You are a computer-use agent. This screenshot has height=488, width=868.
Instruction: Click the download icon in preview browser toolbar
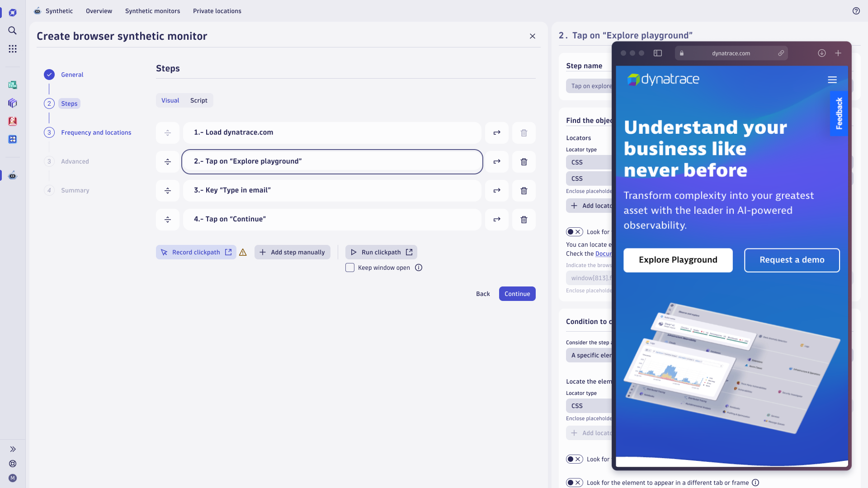[822, 53]
